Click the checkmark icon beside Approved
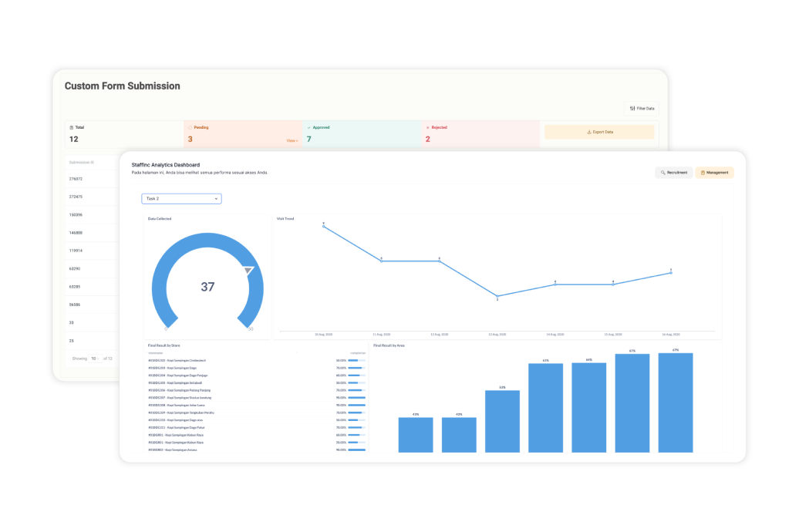Image resolution: width=799 pixels, height=532 pixels. [308, 127]
